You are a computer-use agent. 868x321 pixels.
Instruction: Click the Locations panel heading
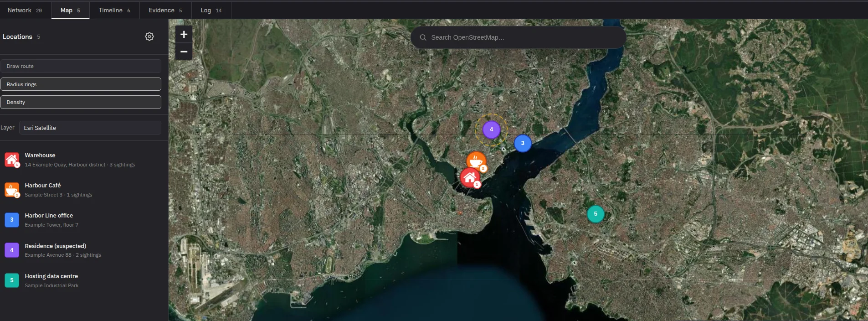(x=17, y=36)
